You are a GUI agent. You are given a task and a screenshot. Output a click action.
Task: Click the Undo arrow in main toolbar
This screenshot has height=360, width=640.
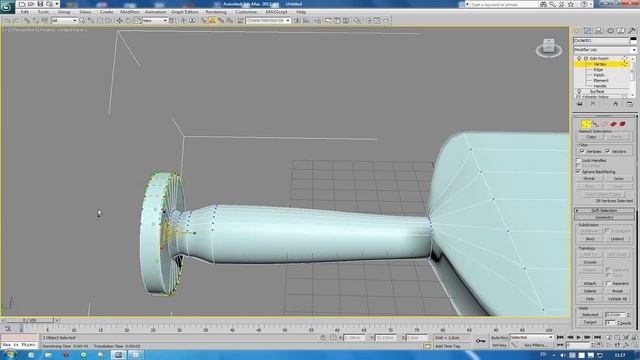tap(7, 20)
